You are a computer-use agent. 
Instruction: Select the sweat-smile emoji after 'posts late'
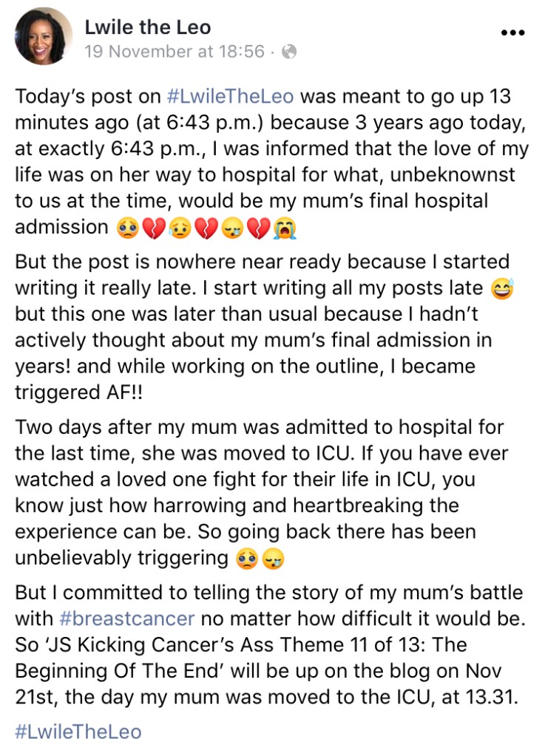(x=501, y=288)
